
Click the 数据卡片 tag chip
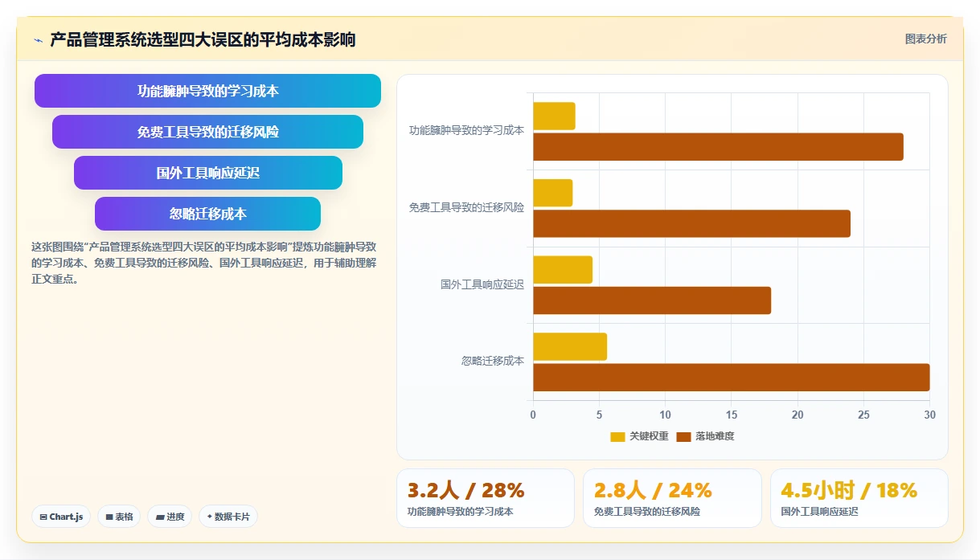point(228,517)
